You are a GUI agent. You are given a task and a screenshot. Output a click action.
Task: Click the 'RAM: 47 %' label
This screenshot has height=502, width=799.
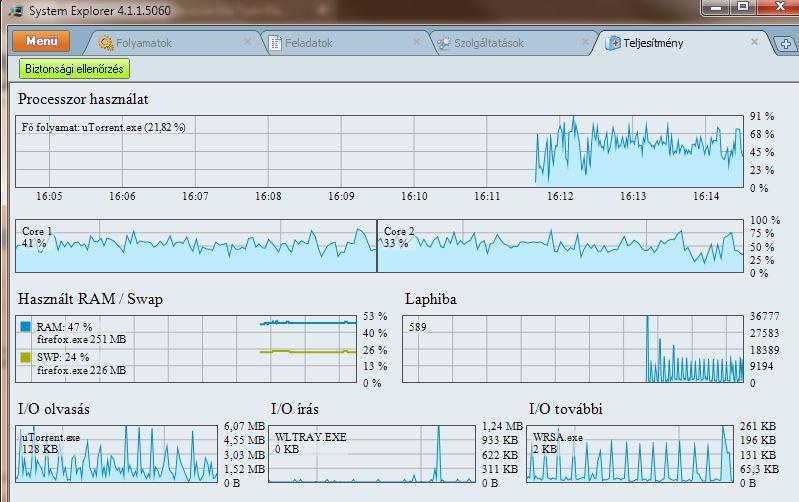64,327
